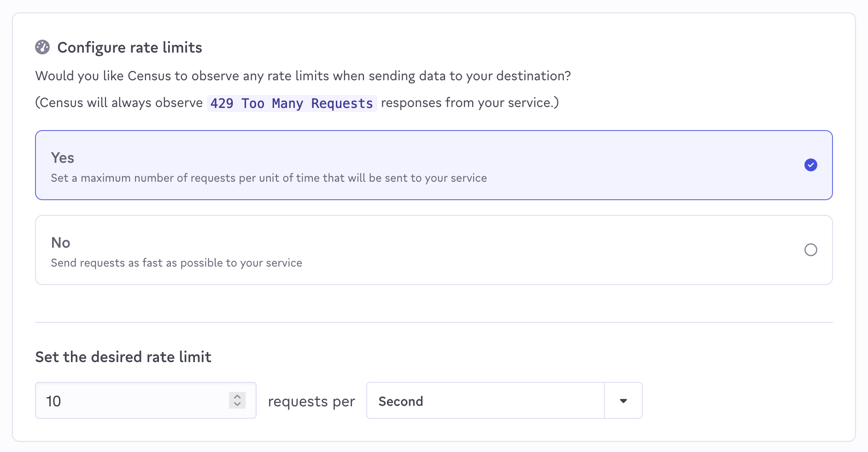Click "responses from your service." text
Screen dimensions: 868x452
point(469,103)
